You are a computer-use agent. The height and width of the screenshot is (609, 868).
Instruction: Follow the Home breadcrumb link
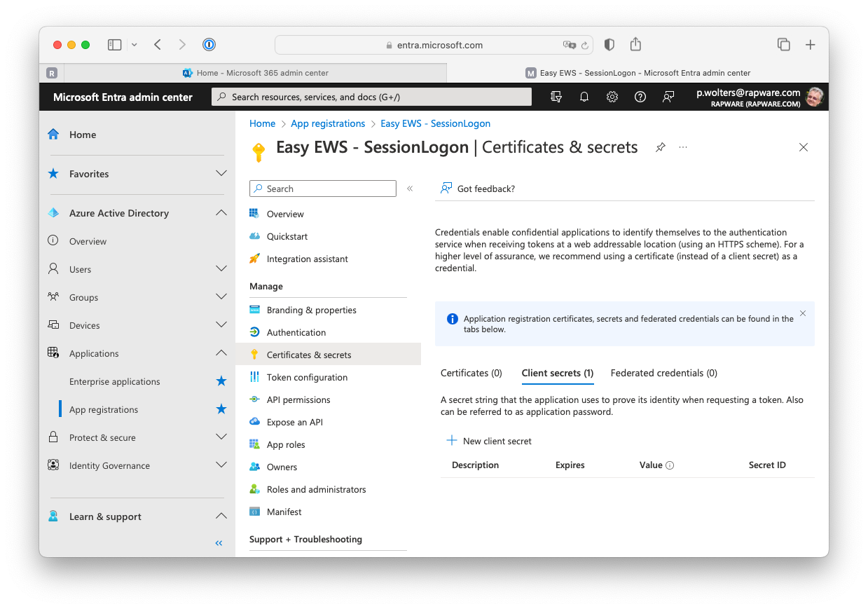point(263,123)
